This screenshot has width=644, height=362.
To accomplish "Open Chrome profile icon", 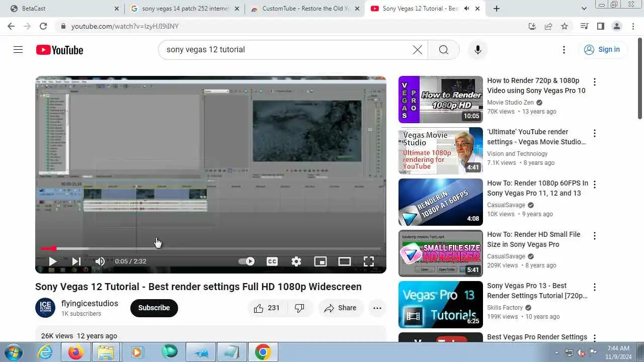I will (x=616, y=26).
